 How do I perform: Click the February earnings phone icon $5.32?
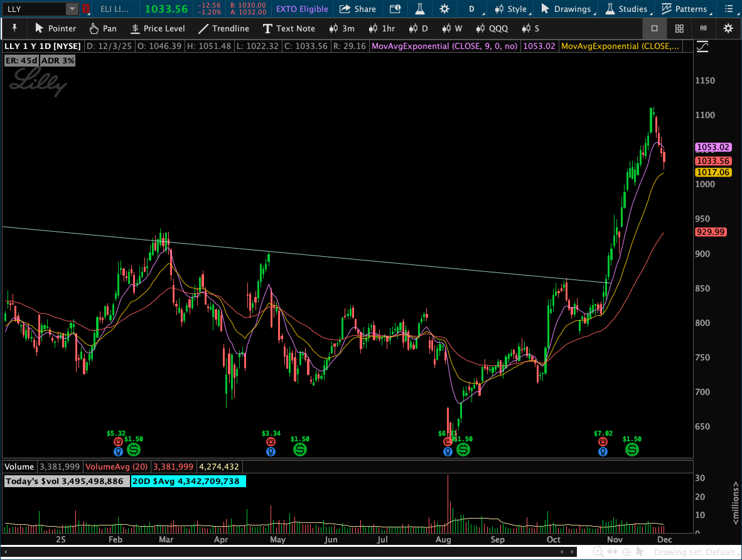tap(118, 441)
